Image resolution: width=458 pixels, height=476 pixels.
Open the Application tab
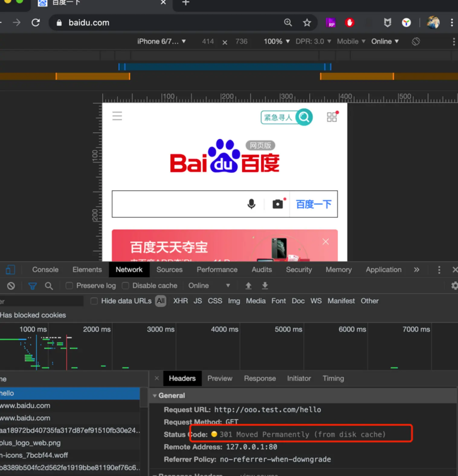(x=384, y=270)
